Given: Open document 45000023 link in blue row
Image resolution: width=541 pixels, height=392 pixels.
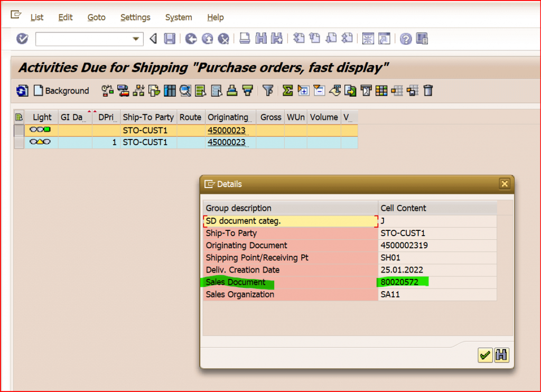Looking at the screenshot, I should tap(227, 142).
